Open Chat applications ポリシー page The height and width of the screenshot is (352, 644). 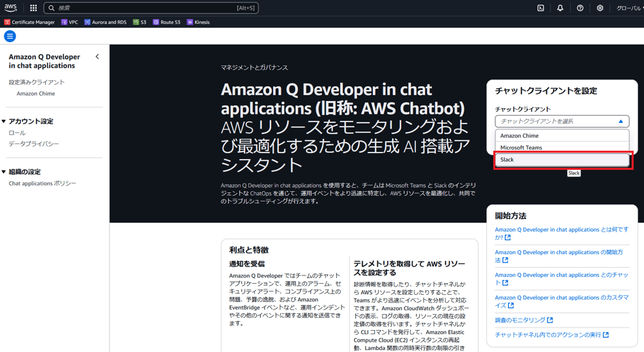[x=43, y=183]
